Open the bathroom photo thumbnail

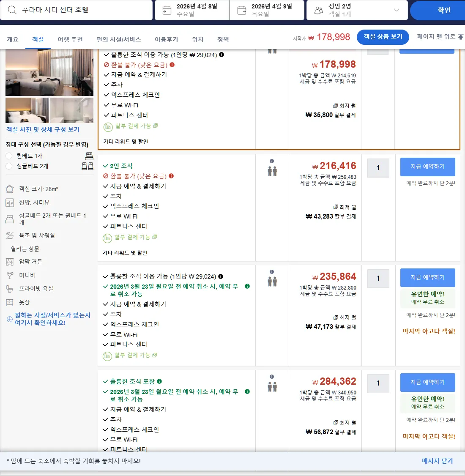[72, 110]
